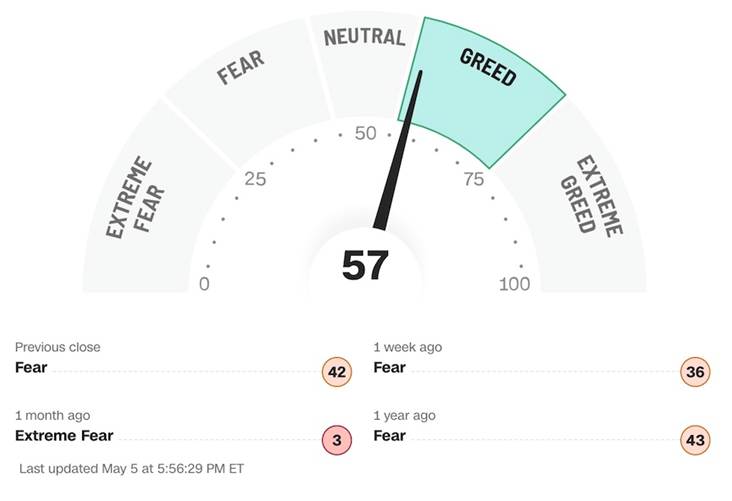Click the 1 year ago badge 43
This screenshot has height=501, width=732.
tap(695, 440)
